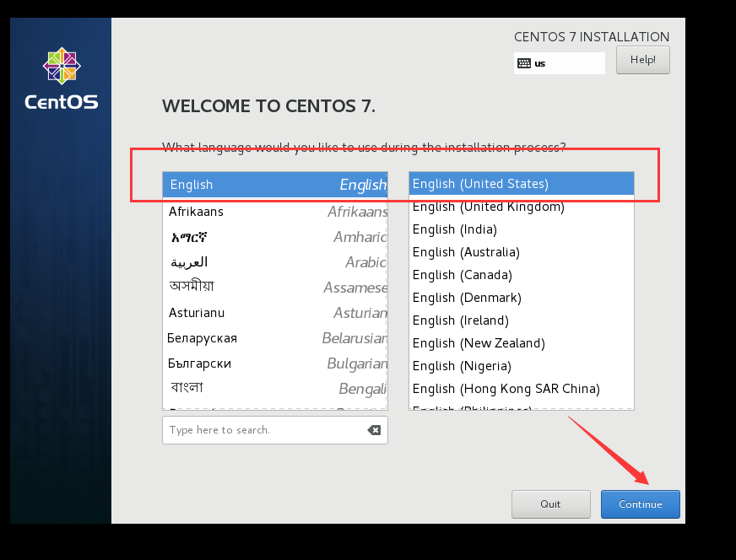This screenshot has height=560, width=736.
Task: Select the Bulgarian language row
Action: (275, 363)
